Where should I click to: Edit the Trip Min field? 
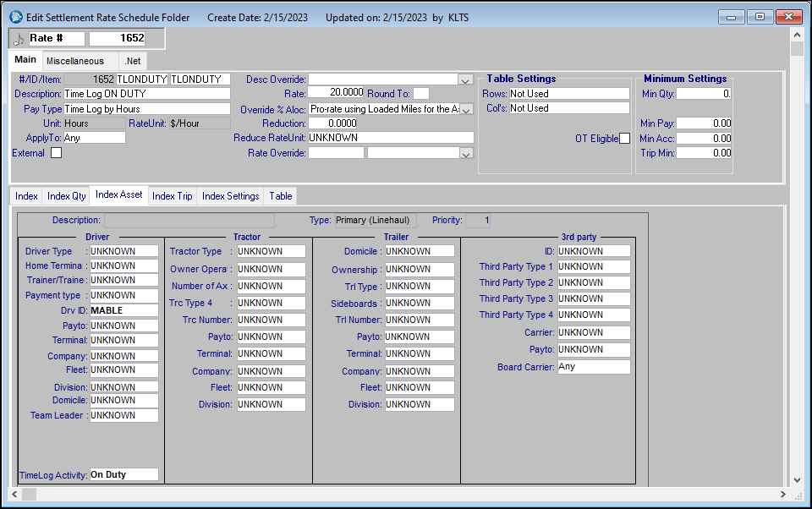click(704, 153)
